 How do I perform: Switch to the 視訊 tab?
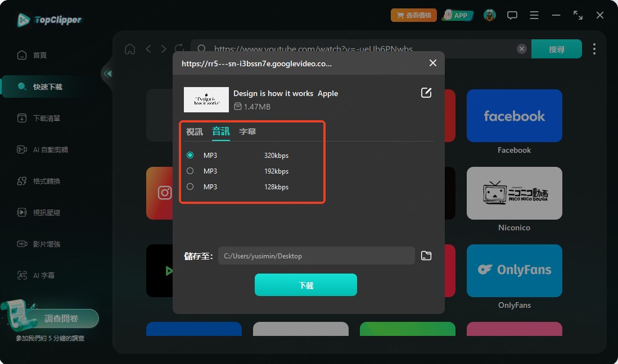pos(195,131)
